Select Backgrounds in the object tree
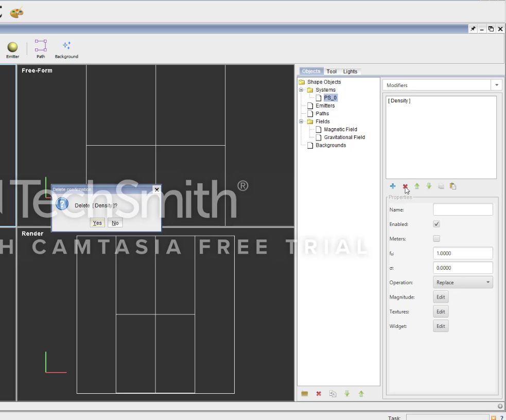 coord(331,145)
